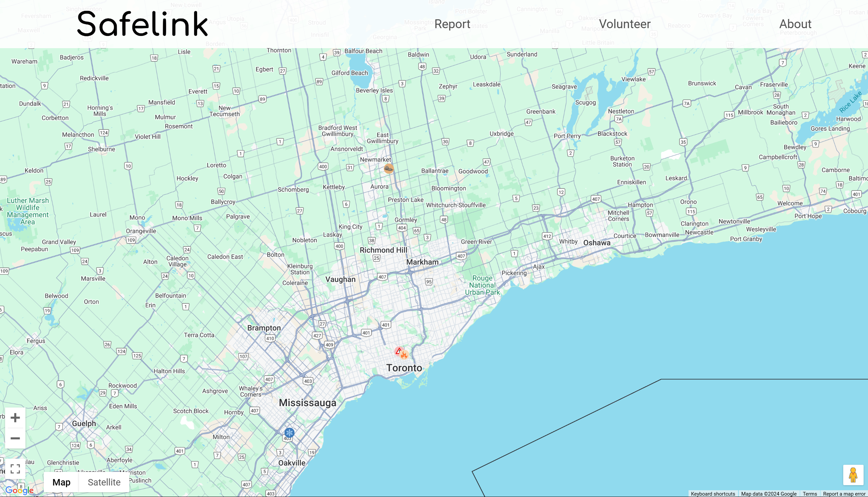This screenshot has height=497, width=868.
Task: Switch to Satellite map view
Action: [x=104, y=482]
